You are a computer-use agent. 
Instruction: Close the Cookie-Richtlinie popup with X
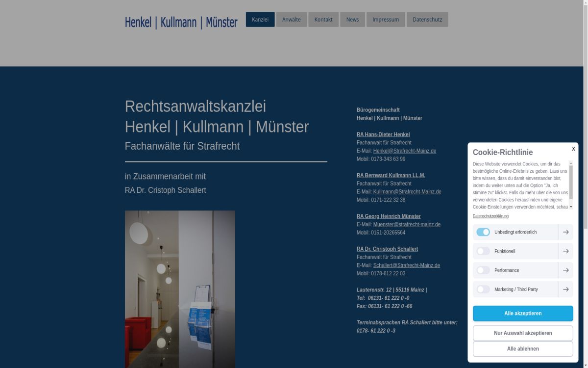[x=573, y=149]
